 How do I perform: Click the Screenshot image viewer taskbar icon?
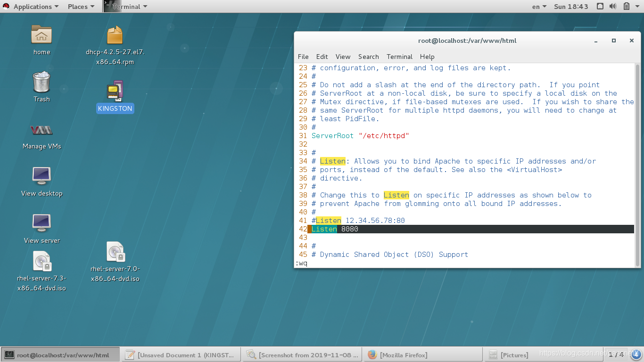point(251,355)
